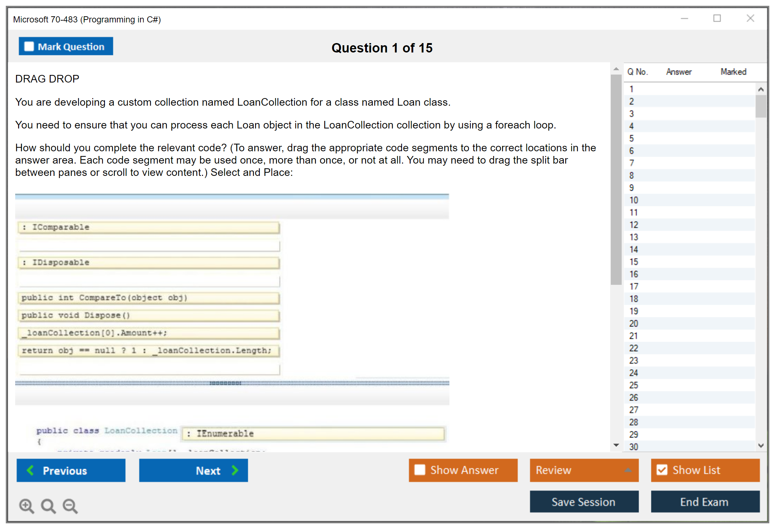This screenshot has height=532, width=778.
Task: Select question 22 in the question list
Action: point(634,348)
